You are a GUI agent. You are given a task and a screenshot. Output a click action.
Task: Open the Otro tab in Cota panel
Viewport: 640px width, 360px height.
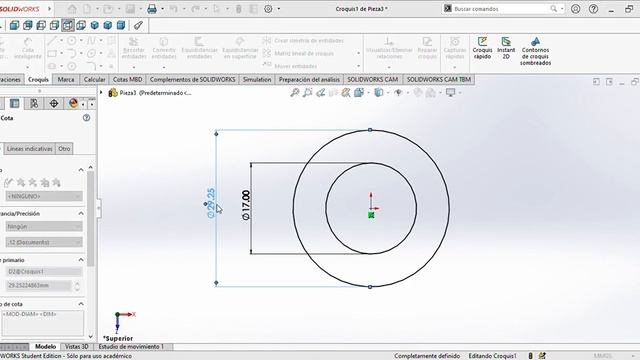64,149
